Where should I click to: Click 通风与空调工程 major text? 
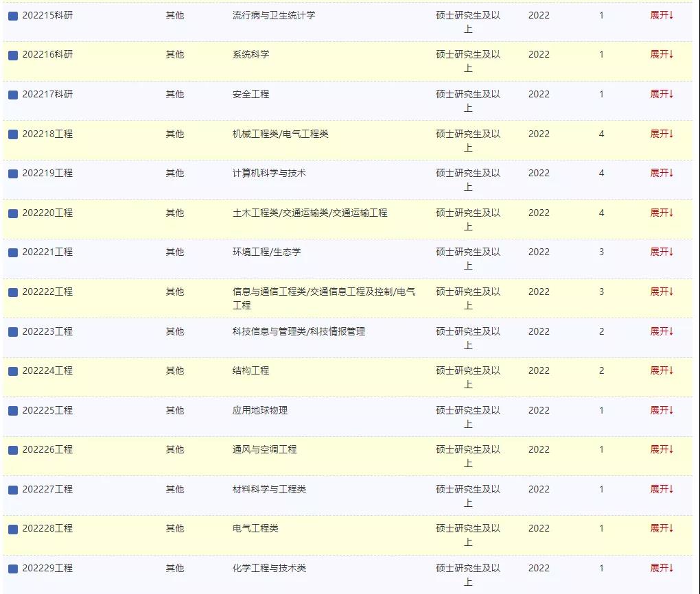pyautogui.click(x=264, y=449)
